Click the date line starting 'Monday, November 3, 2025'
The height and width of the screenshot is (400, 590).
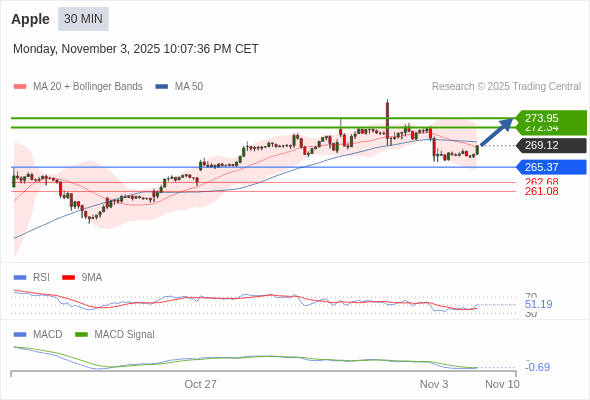click(136, 49)
